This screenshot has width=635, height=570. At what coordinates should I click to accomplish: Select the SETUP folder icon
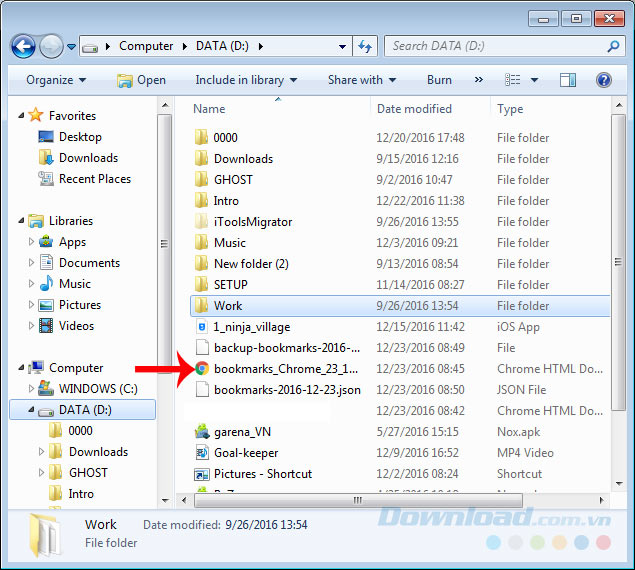click(201, 285)
